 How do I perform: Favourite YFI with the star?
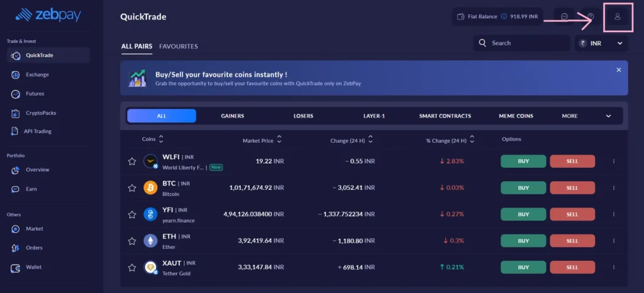(x=132, y=214)
